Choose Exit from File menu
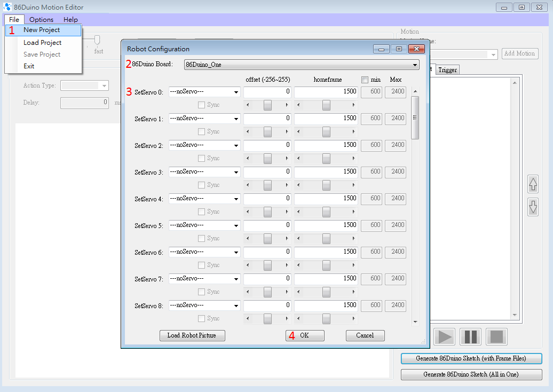553x392 pixels. click(x=43, y=66)
